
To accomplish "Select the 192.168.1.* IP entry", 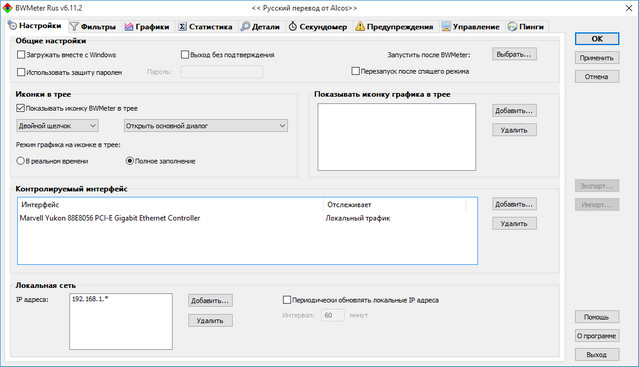I will tap(90, 299).
